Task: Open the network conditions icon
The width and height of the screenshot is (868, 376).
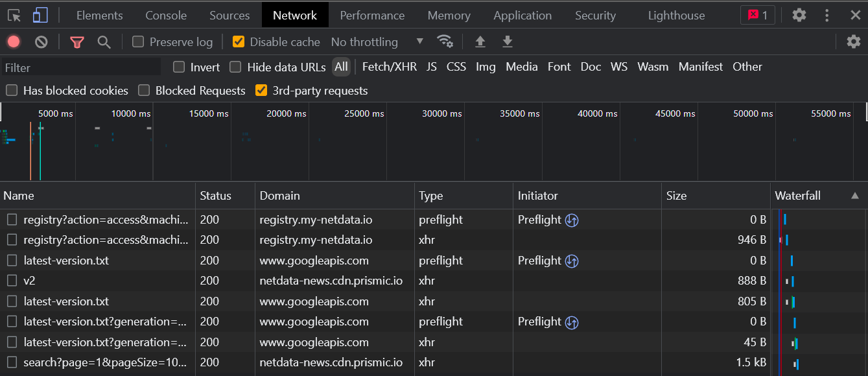Action: [x=446, y=41]
